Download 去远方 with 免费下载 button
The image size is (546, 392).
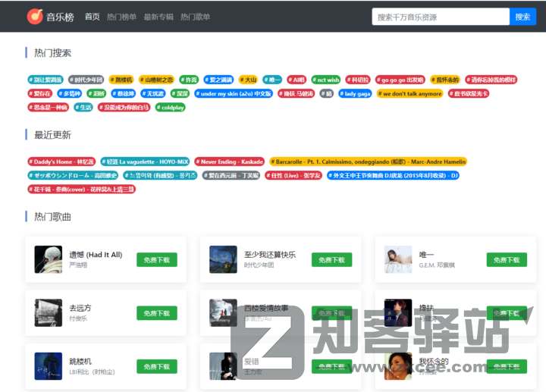click(x=157, y=313)
